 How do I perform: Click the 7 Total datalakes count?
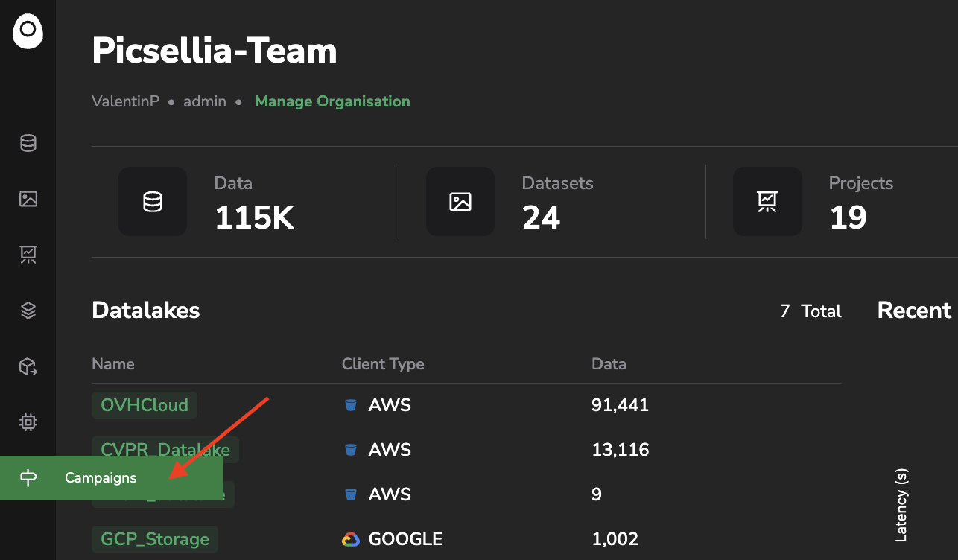click(x=811, y=311)
